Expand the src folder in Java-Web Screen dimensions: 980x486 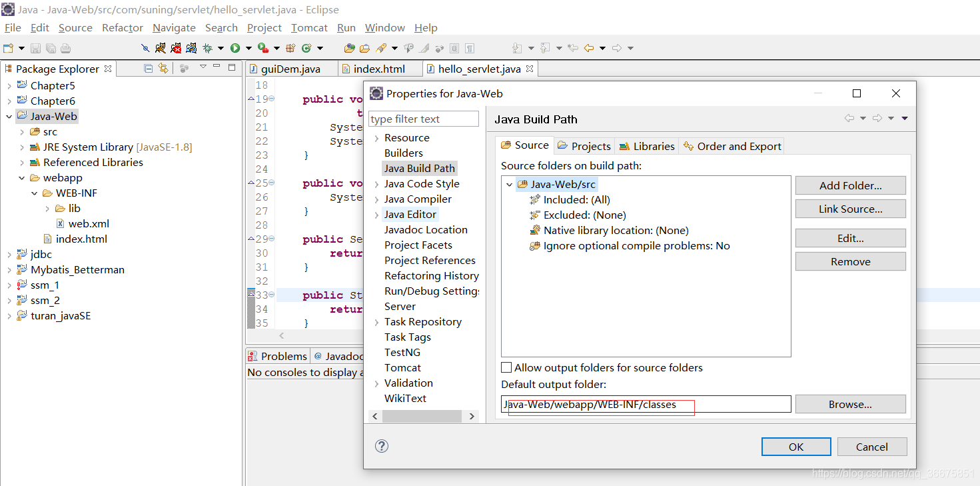pos(22,131)
